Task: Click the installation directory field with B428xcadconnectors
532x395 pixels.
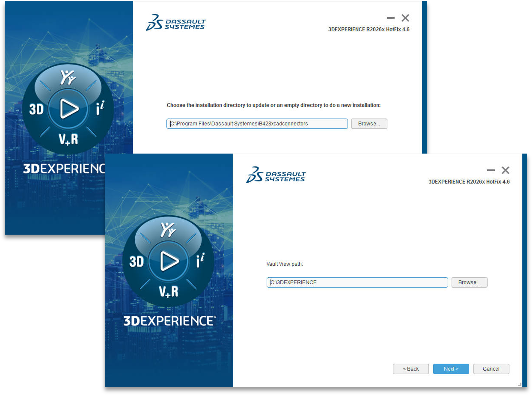Action: pos(257,124)
